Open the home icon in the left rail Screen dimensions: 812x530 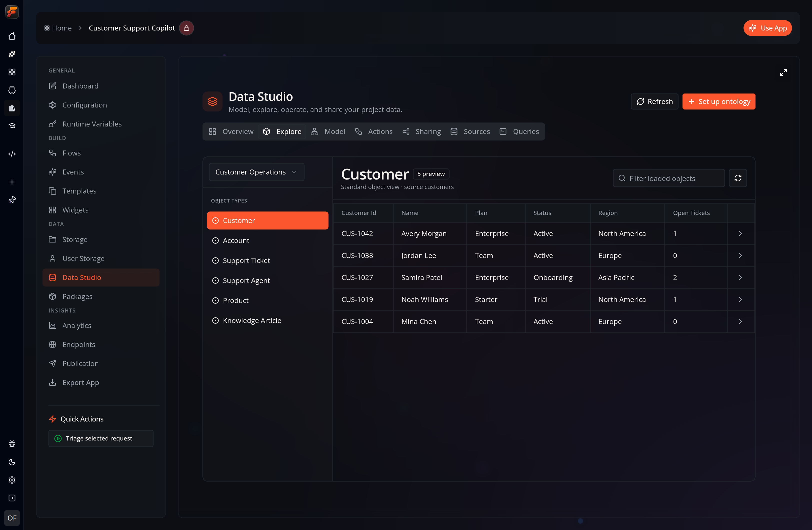(x=12, y=36)
